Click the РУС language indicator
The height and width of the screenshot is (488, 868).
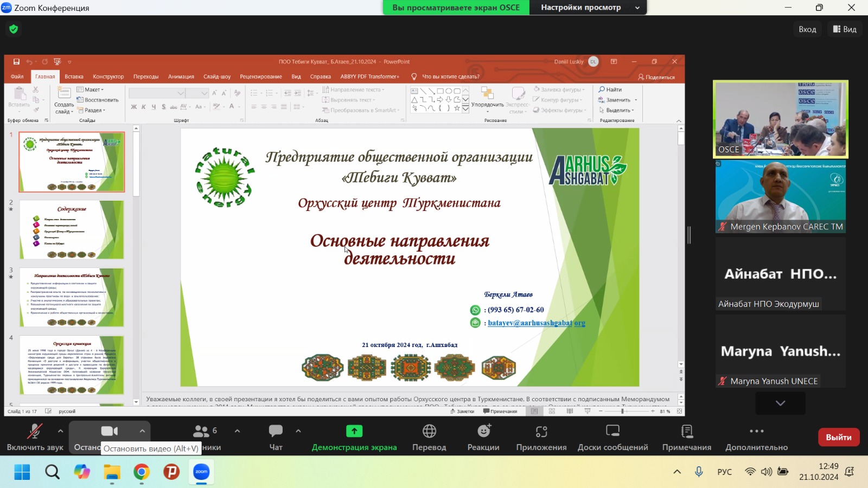(x=724, y=472)
